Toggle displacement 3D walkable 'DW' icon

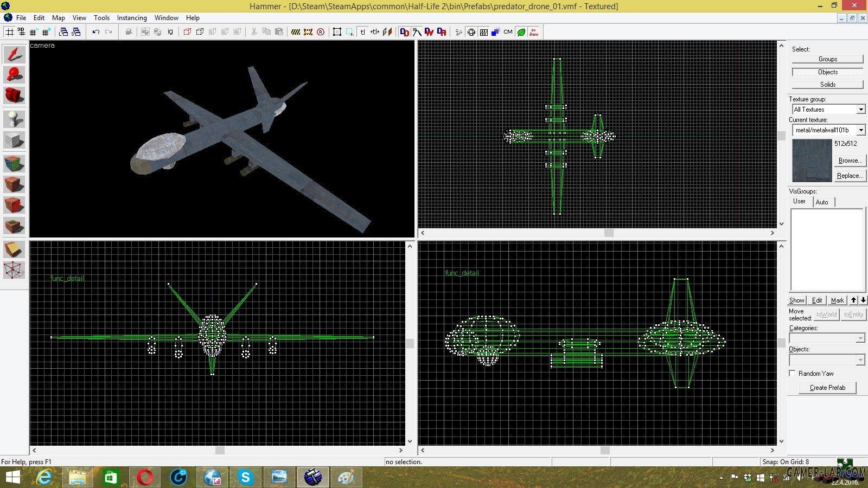point(429,32)
